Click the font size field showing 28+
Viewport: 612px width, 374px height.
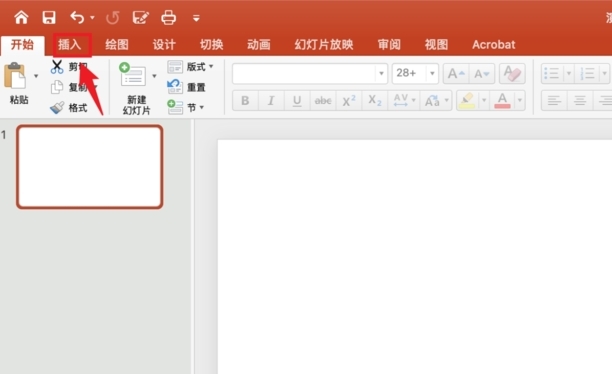click(x=409, y=73)
